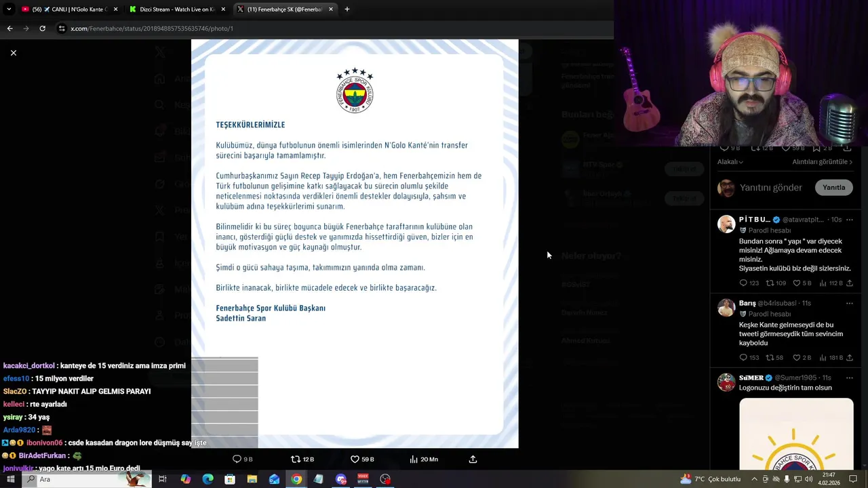The height and width of the screenshot is (488, 868).
Task: Reply to Barış tweet (153)
Action: [x=749, y=358]
